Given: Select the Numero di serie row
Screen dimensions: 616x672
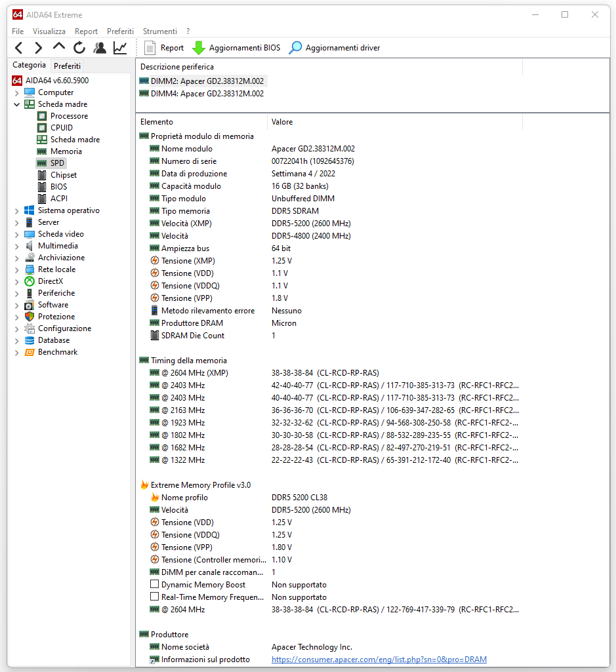Looking at the screenshot, I should (329, 161).
